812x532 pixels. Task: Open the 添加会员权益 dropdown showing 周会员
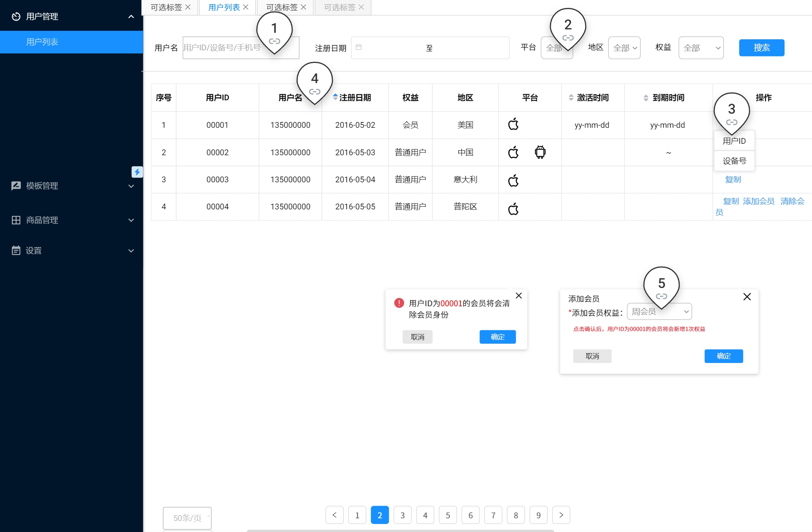[x=660, y=312]
